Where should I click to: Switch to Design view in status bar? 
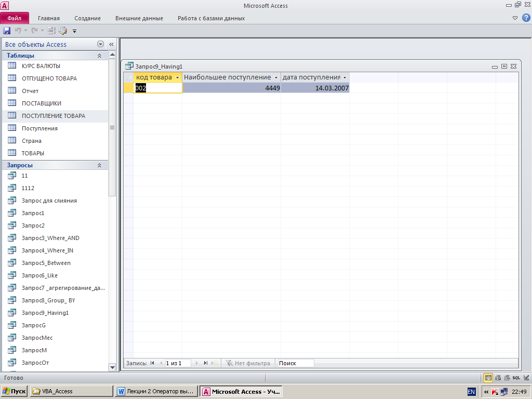(x=526, y=378)
